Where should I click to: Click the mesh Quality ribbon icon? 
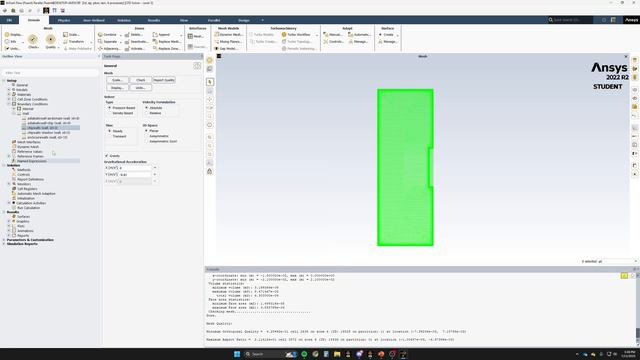click(50, 40)
